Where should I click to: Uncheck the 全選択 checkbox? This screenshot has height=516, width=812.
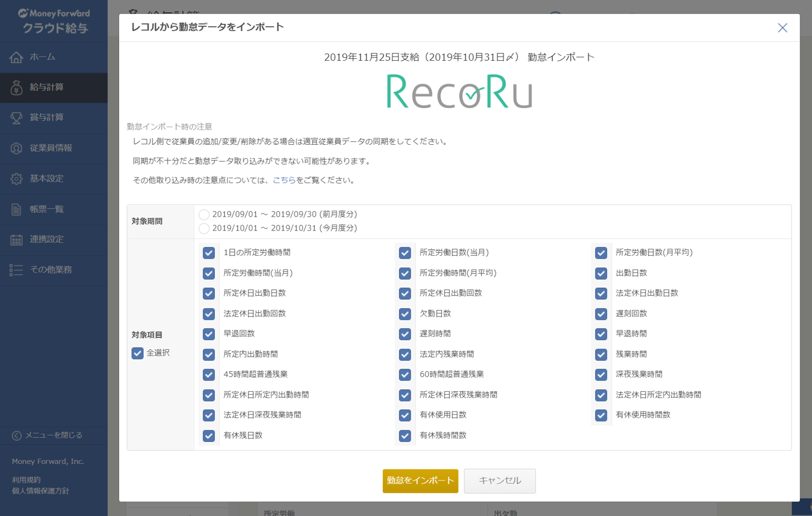137,353
